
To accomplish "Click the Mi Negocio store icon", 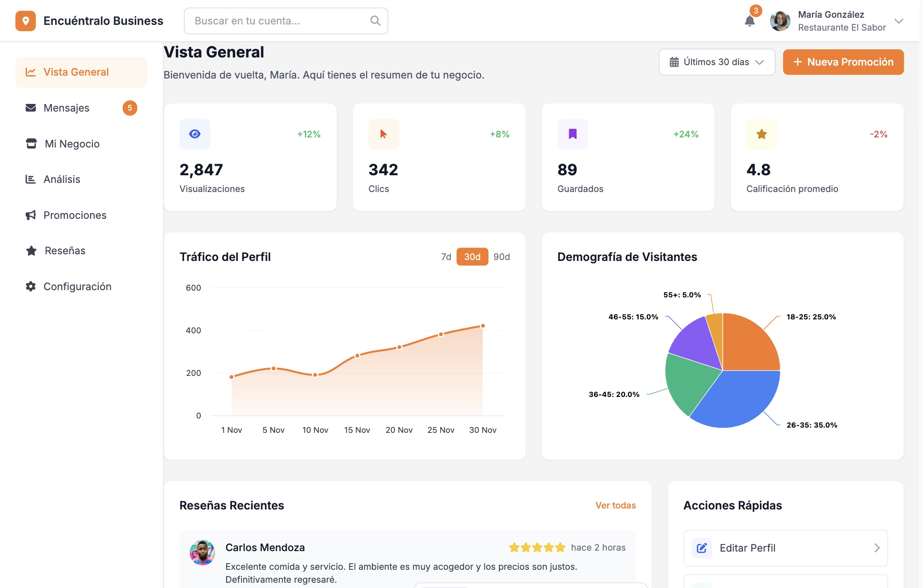I will (30, 143).
